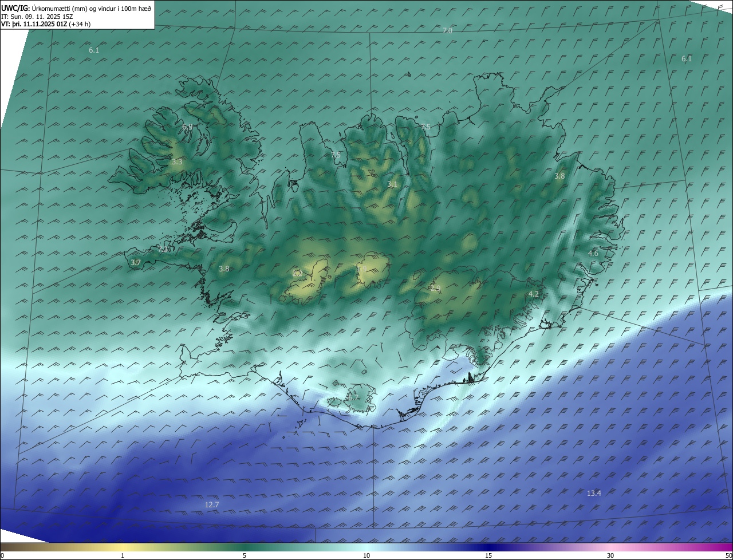Image resolution: width=733 pixels, height=560 pixels.
Task: Click the 4.2 value in southeast Iceland
Action: pos(534,294)
